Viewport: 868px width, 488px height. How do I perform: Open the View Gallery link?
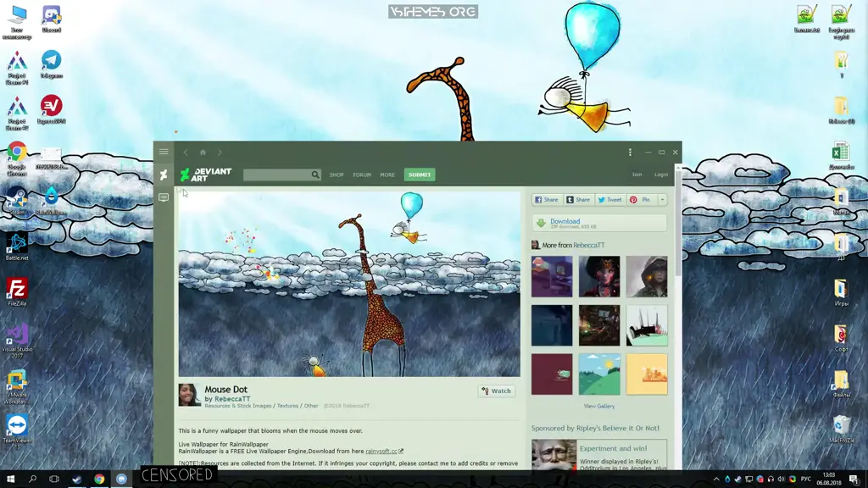point(598,406)
